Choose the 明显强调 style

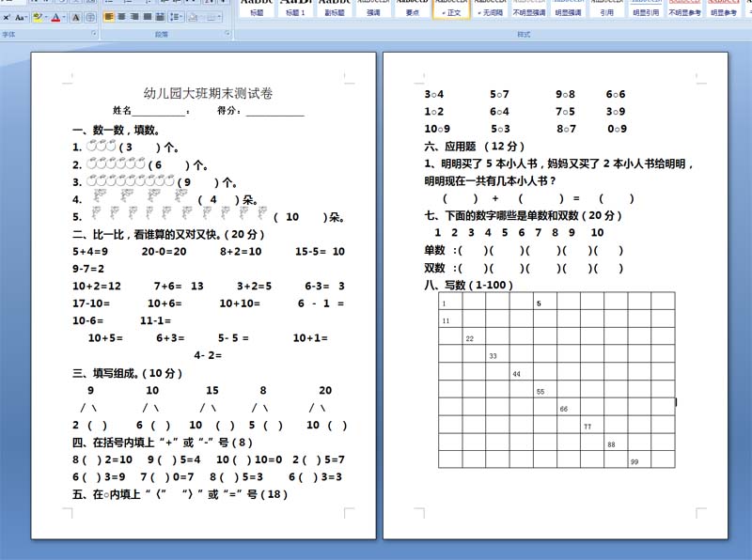pyautogui.click(x=568, y=8)
